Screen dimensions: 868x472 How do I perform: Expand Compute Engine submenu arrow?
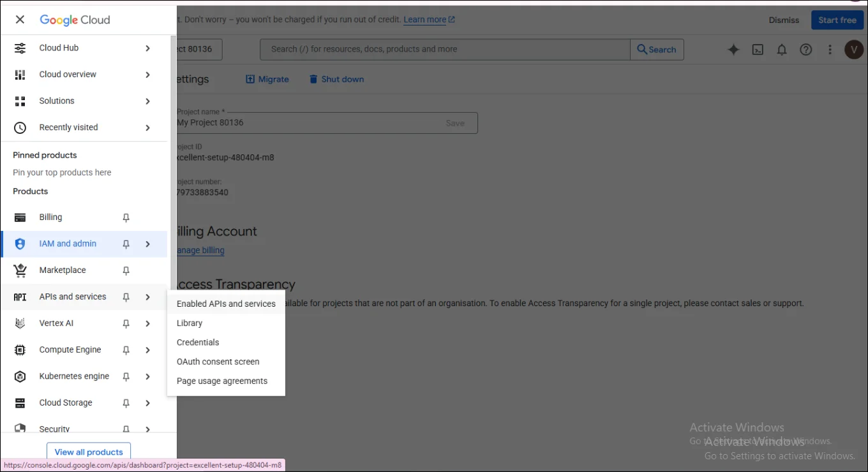tap(147, 350)
